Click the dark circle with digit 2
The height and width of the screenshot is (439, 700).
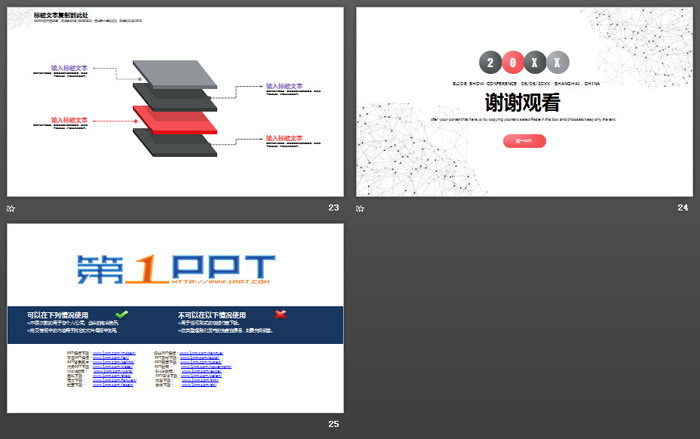(x=490, y=62)
